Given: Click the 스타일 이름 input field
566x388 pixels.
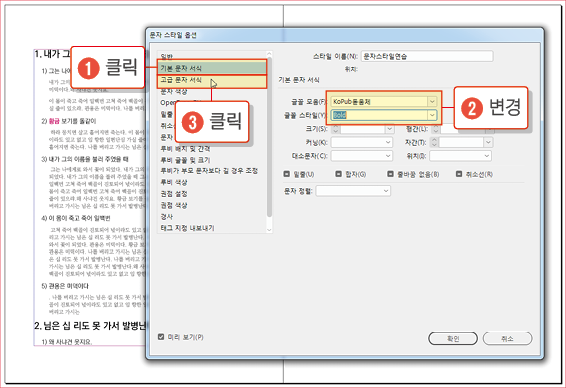Looking at the screenshot, I should click(427, 56).
